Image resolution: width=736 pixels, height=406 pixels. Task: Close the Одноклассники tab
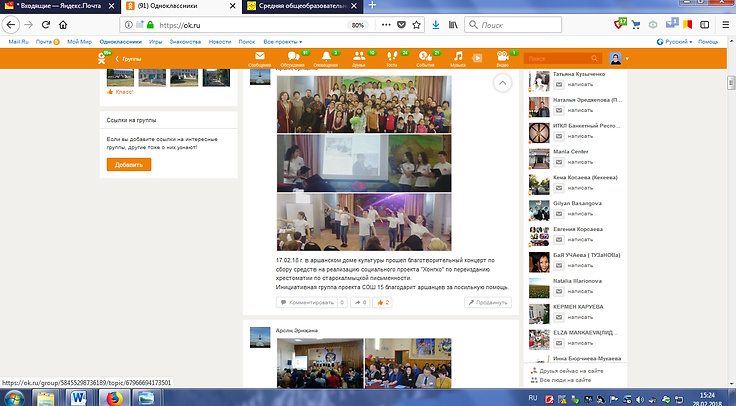[x=232, y=6]
